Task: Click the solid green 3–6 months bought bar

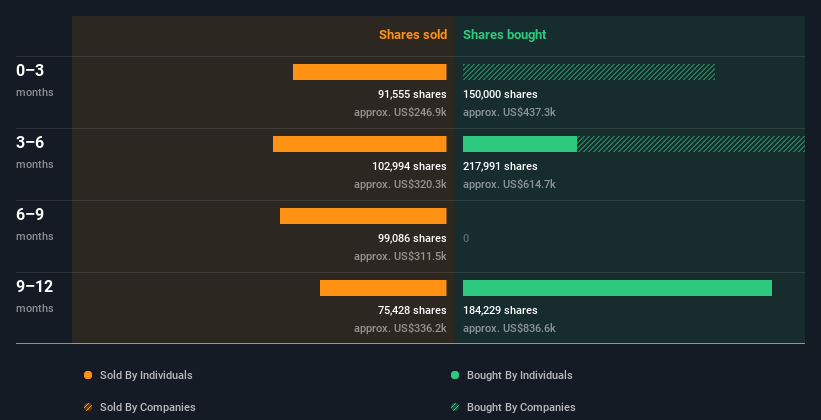Action: coord(520,144)
